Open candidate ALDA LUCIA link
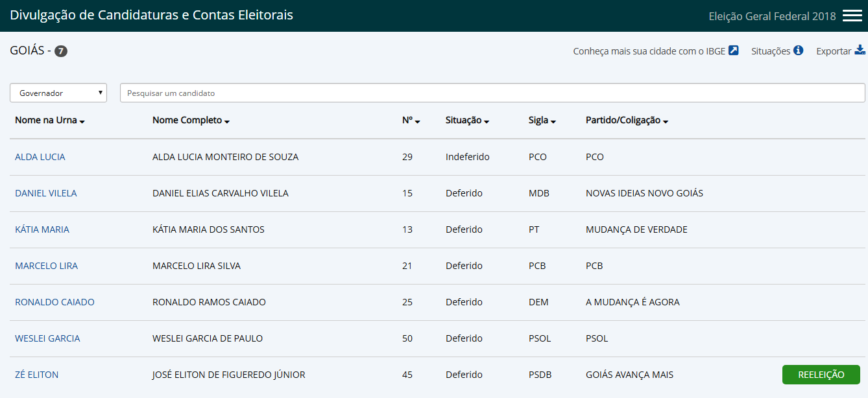This screenshot has width=868, height=398. click(x=40, y=157)
